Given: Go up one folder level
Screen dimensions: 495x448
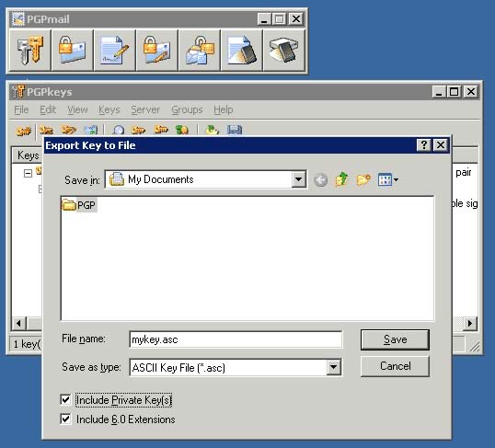Looking at the screenshot, I should 342,180.
